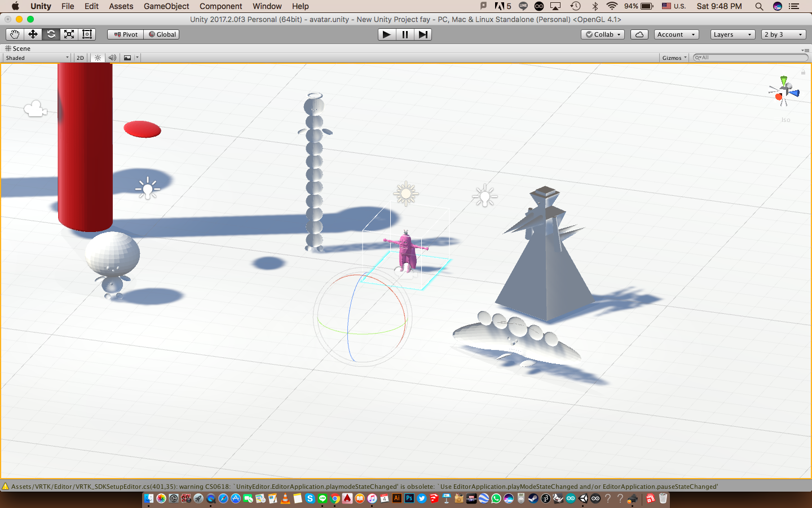Screen dimensions: 812x508
Task: Click the blue Z axis cone on the orientation gizmo
Action: pyautogui.click(x=794, y=93)
